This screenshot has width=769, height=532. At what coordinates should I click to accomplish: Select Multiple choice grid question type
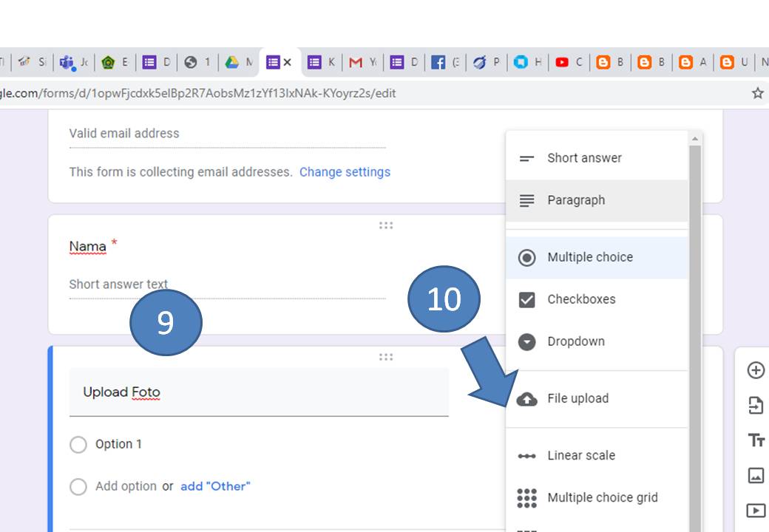[x=603, y=497]
